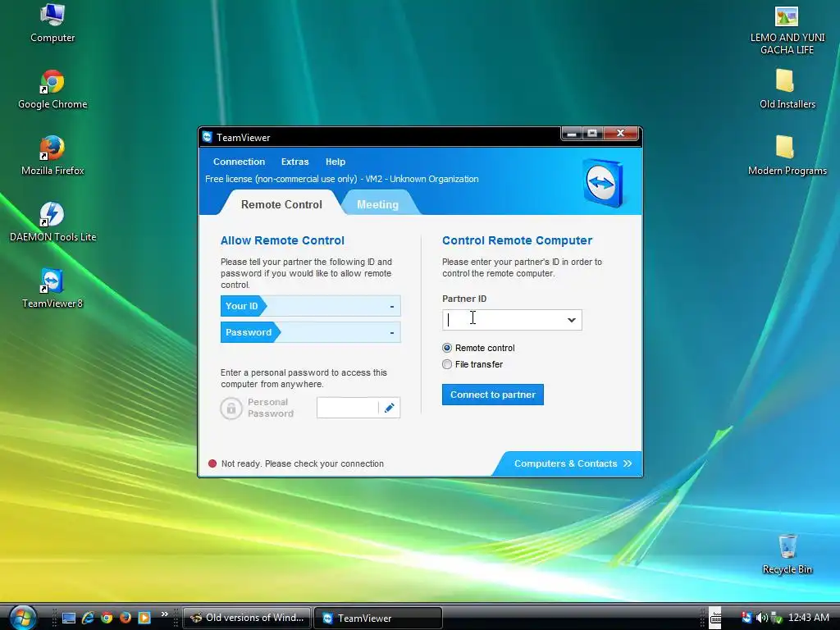Click the TeamViewer taskbar button

point(377,618)
